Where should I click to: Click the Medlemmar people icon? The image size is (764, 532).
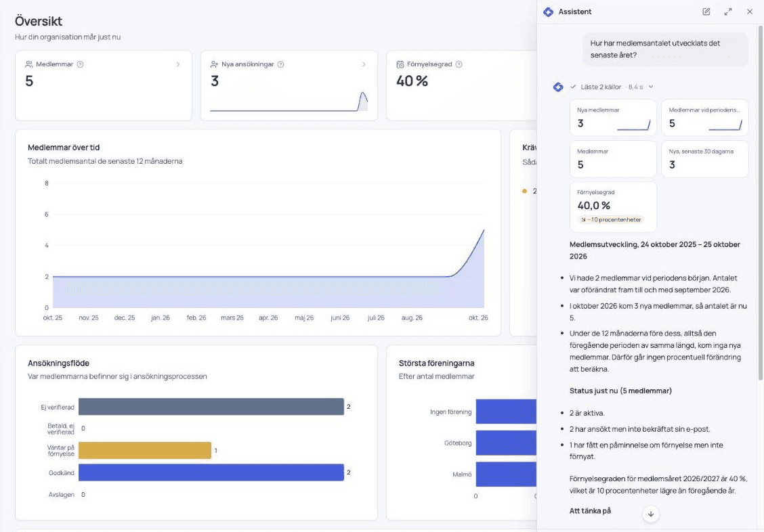(28, 64)
